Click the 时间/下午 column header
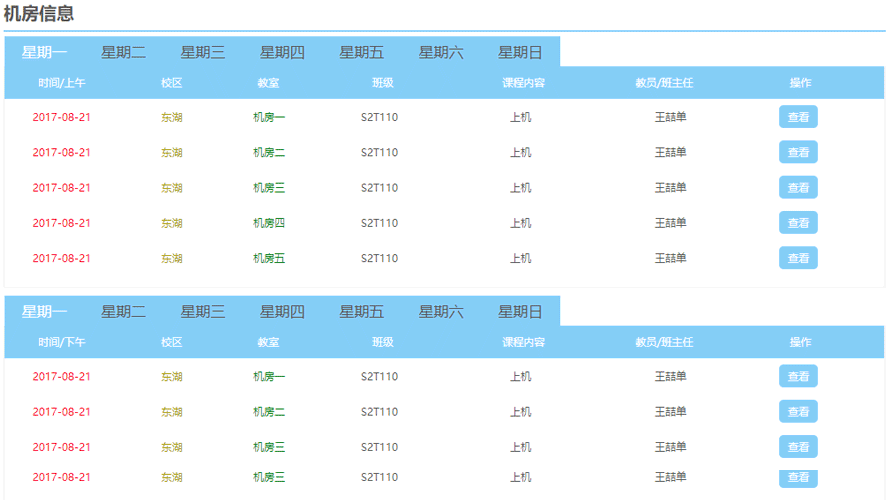Screen dimensions: 888x500 coord(62,342)
